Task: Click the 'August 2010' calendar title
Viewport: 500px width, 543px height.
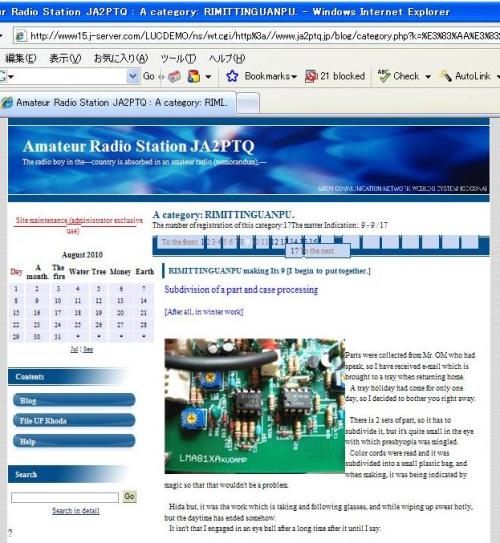Action: point(82,255)
